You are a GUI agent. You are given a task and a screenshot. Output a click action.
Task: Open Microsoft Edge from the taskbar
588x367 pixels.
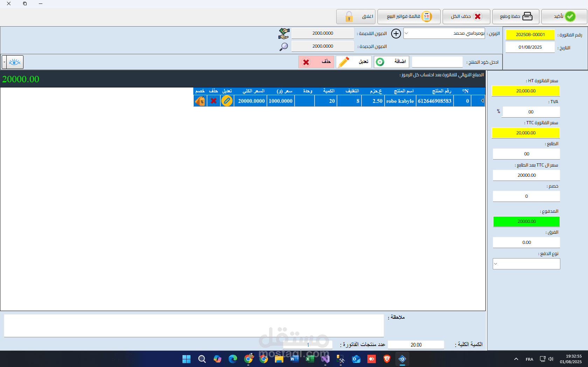pyautogui.click(x=233, y=359)
